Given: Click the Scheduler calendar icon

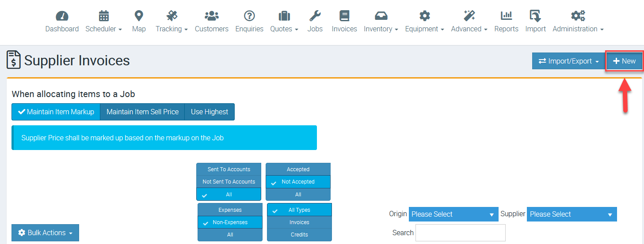Looking at the screenshot, I should 104,16.
